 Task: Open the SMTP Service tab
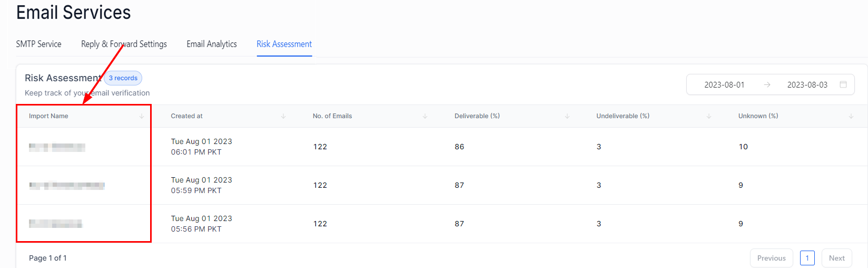coord(38,44)
